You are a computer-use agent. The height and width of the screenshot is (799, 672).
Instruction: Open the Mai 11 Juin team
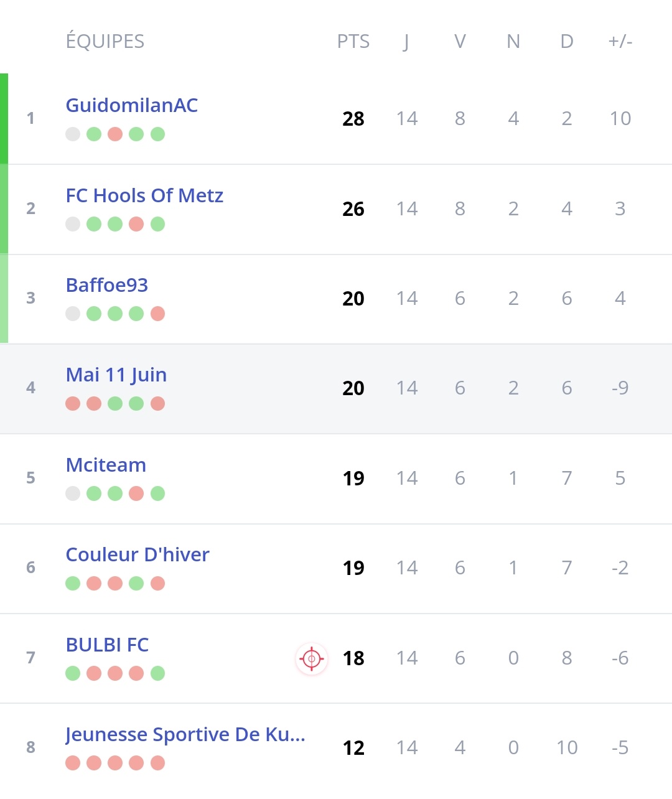116,375
